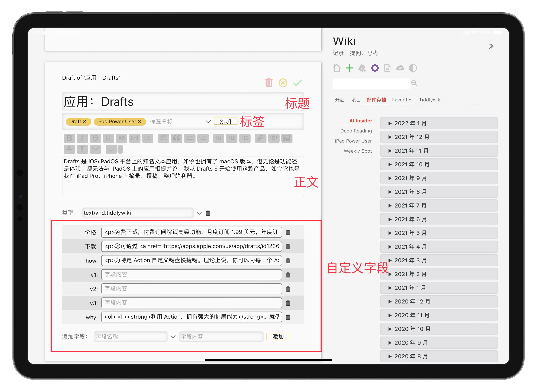Hide the sidebar with double chevron
Image resolution: width=537 pixels, height=392 pixels.
[x=491, y=46]
